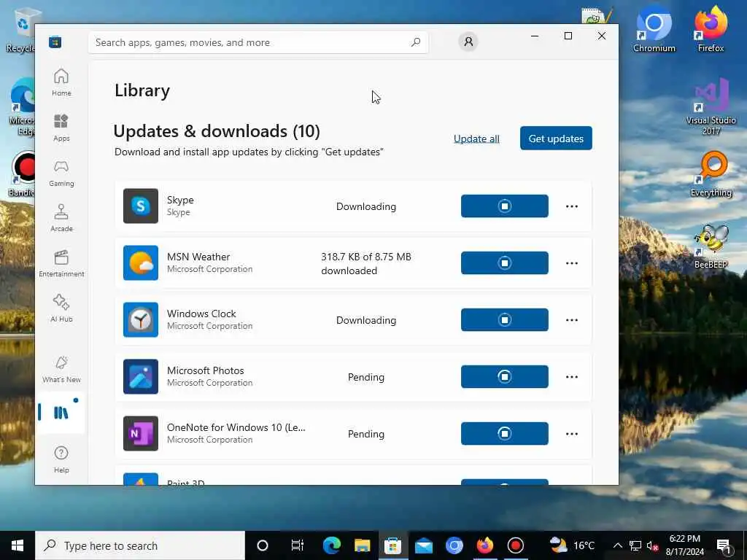Open more options for Skype
Screen dimensions: 747x560
coord(572,206)
